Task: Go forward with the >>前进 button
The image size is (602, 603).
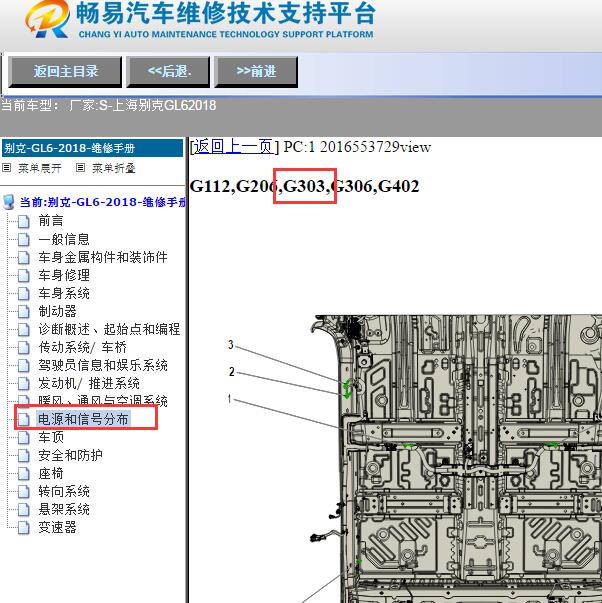Action: pyautogui.click(x=256, y=72)
